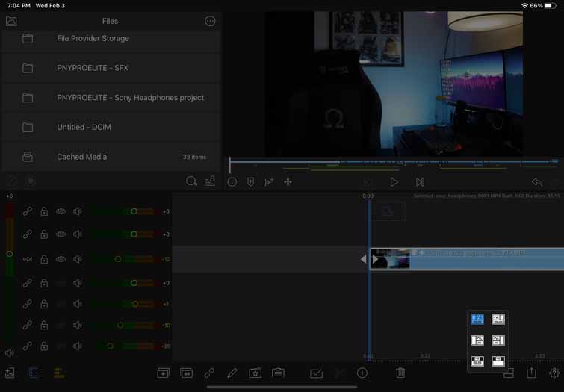564x392 pixels.
Task: Choose the bottom-right layout option in popup
Action: (x=498, y=361)
